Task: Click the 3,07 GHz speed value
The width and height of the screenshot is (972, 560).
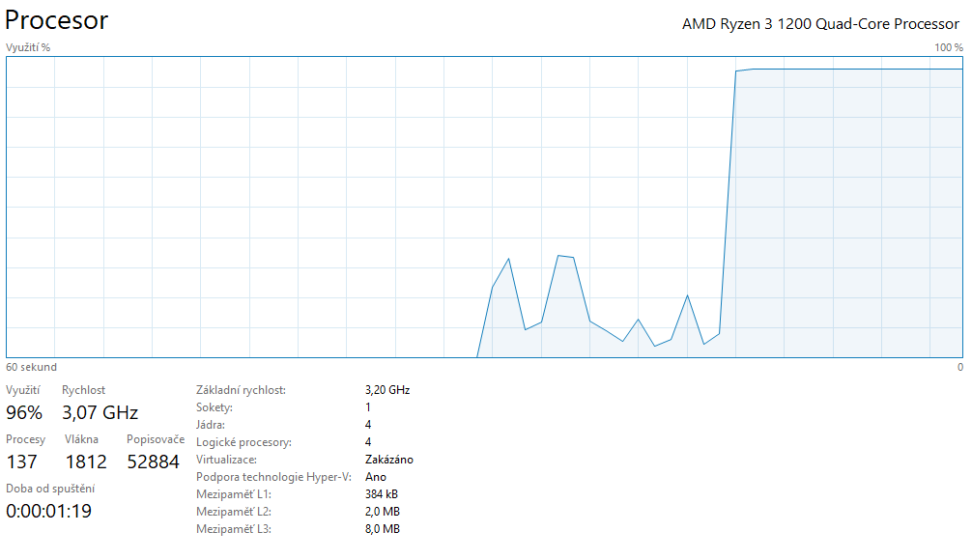Action: (100, 413)
